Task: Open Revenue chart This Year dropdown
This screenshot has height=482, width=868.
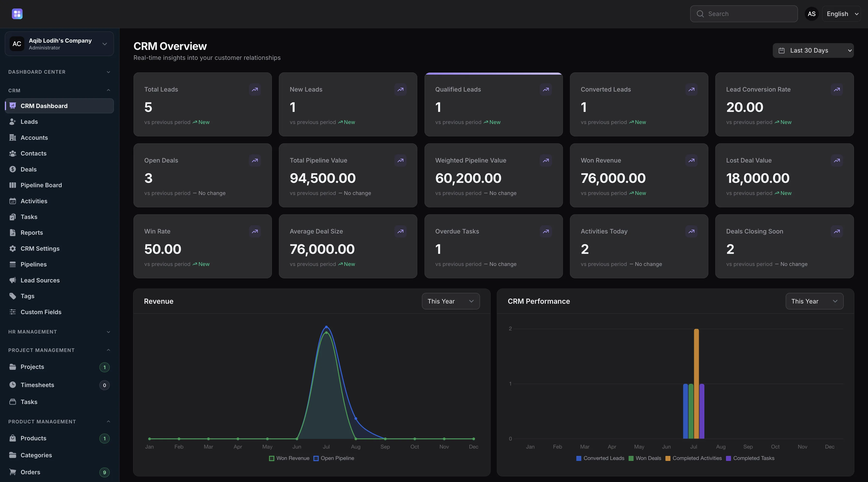Action: coord(451,301)
